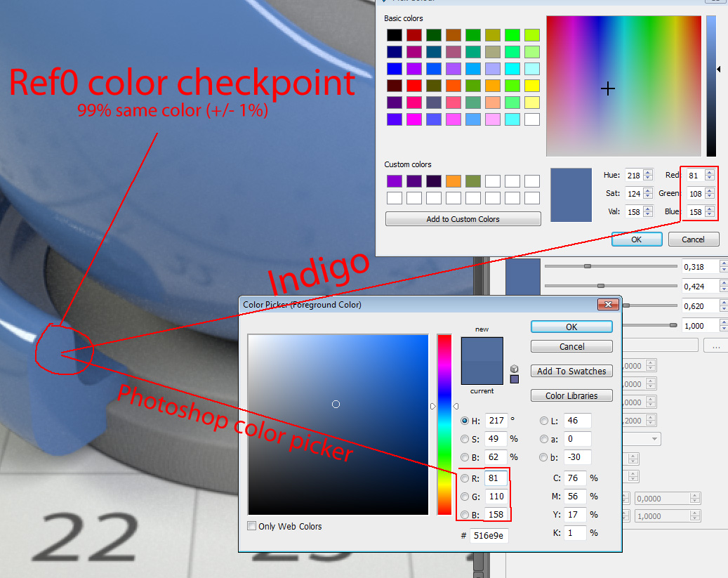The image size is (728, 578).
Task: Pick the pure red basic color swatch
Action: [414, 86]
